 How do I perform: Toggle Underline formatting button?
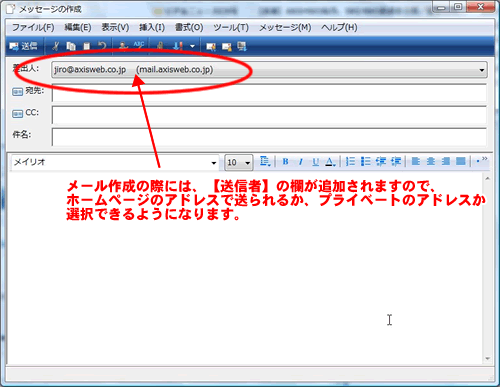[315, 162]
